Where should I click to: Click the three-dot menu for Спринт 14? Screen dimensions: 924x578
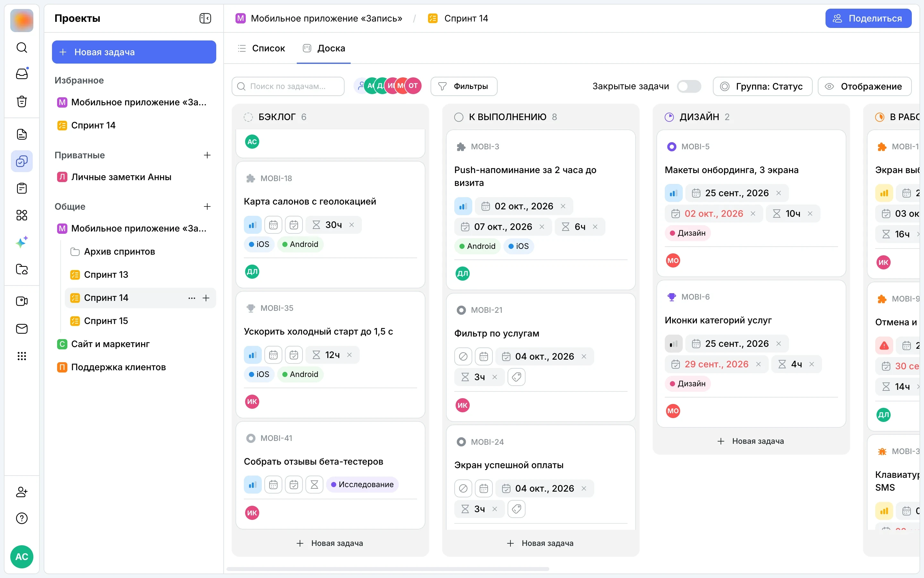point(192,298)
